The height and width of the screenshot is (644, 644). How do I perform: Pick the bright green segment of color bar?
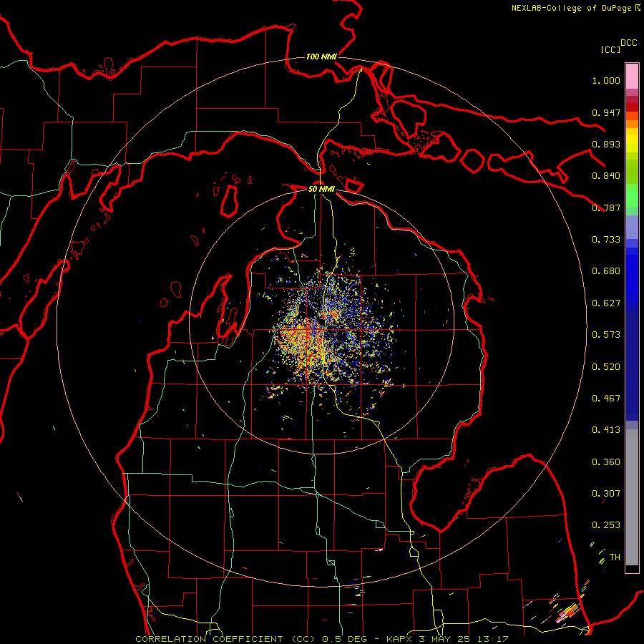(x=632, y=195)
